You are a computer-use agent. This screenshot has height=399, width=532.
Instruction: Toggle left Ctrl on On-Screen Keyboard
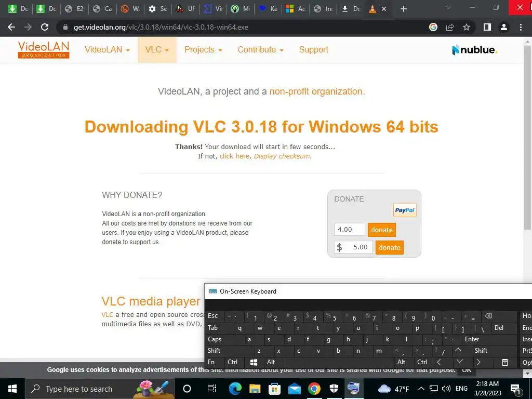coord(234,362)
